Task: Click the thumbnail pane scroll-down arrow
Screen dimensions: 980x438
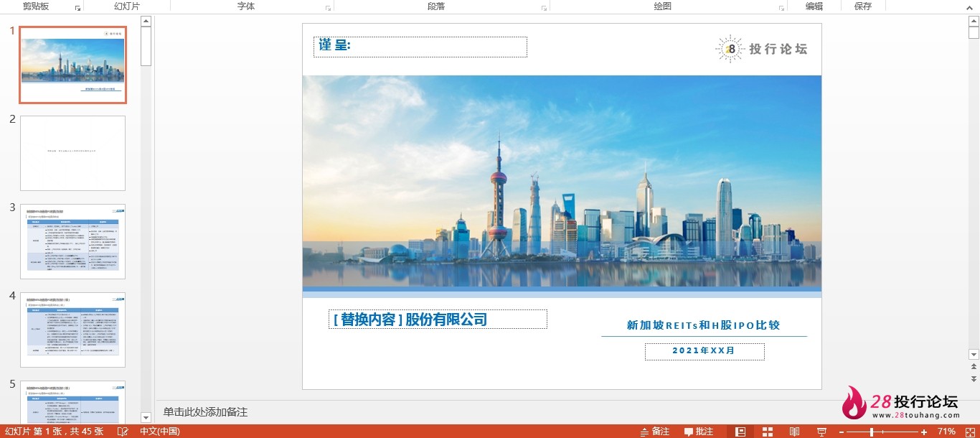Action: pyautogui.click(x=146, y=417)
